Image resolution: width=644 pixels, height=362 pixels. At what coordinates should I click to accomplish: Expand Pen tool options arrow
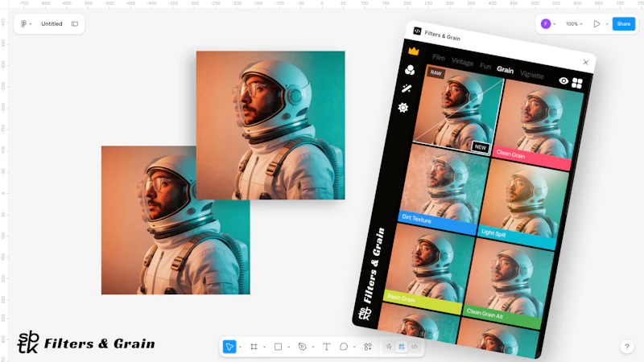point(313,348)
